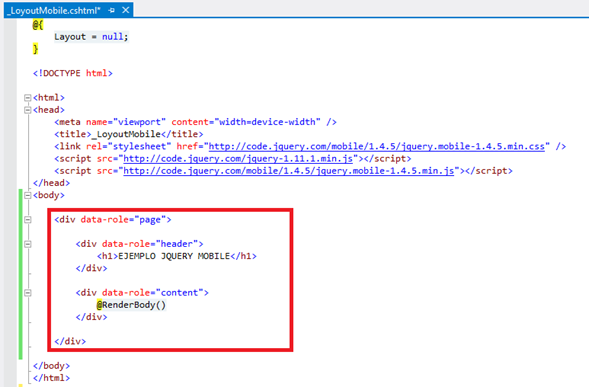Collapse the data-role page div

(x=27, y=220)
